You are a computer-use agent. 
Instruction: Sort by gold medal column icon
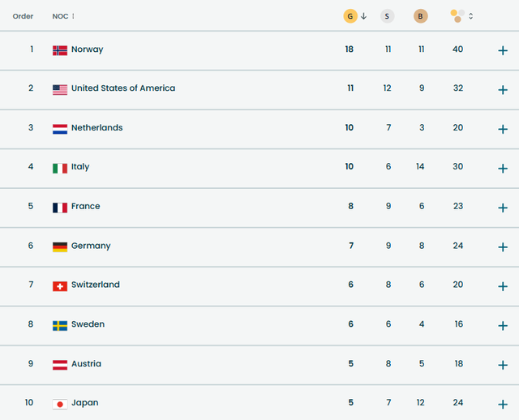click(350, 16)
